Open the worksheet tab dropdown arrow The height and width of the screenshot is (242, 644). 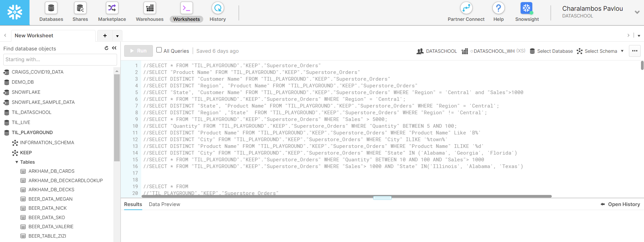(x=117, y=36)
